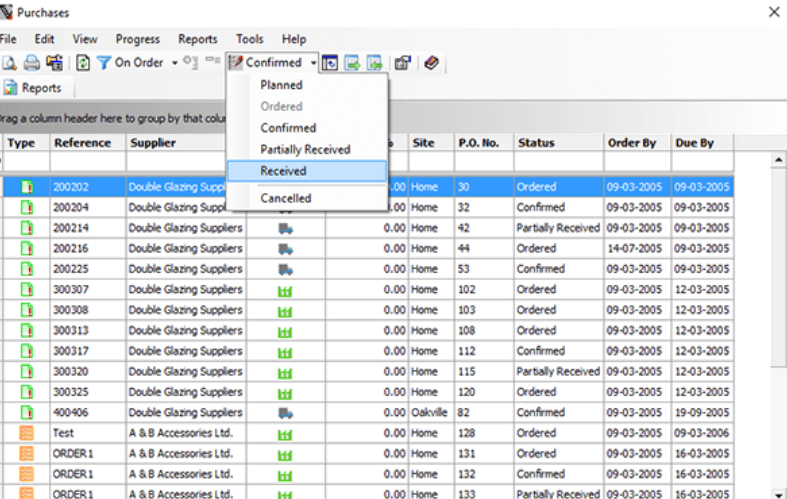Open the File menu
The image size is (787, 499).
8,39
